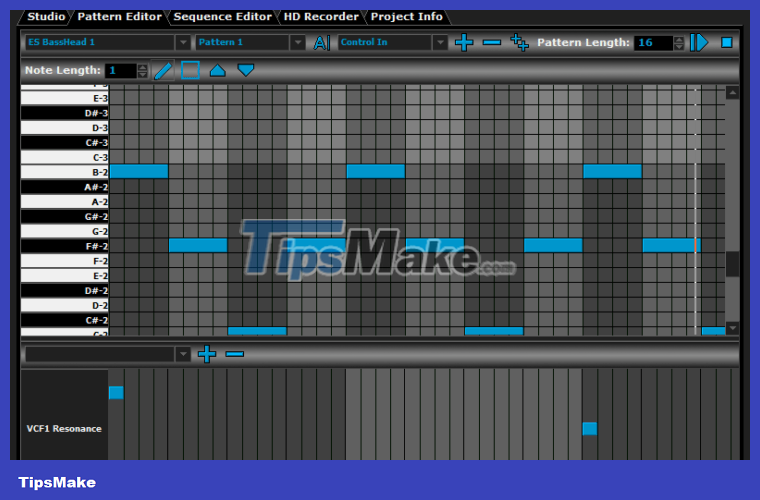Click the D-2 piano key
This screenshot has width=760, height=500.
click(64, 305)
